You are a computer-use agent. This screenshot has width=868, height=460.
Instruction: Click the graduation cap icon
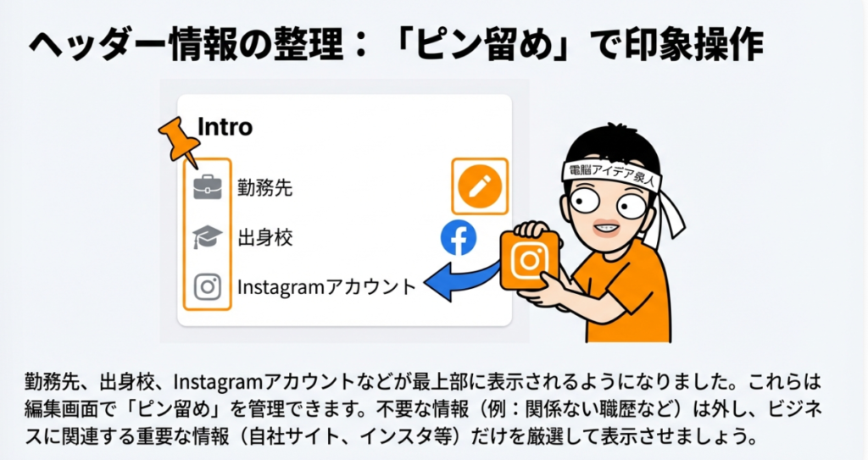208,237
